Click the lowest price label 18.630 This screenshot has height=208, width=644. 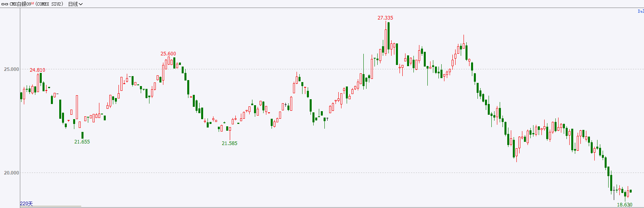point(625,205)
